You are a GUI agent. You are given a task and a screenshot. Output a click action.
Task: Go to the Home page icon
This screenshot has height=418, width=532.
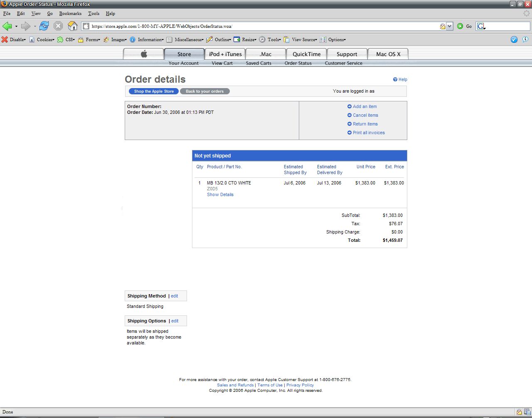pyautogui.click(x=72, y=26)
